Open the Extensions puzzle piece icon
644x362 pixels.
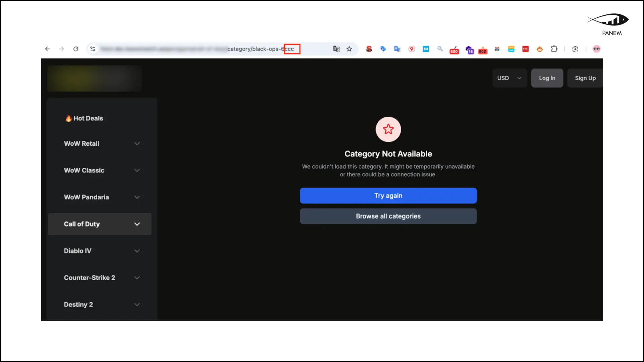point(554,49)
